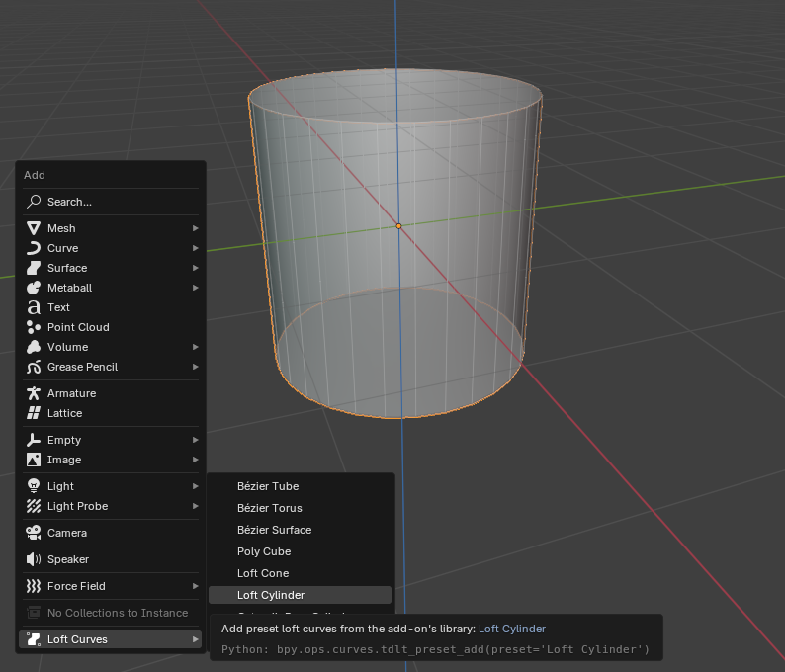Expand the Loft Curves submenu arrow
Screen dimensions: 785x672
[195, 639]
